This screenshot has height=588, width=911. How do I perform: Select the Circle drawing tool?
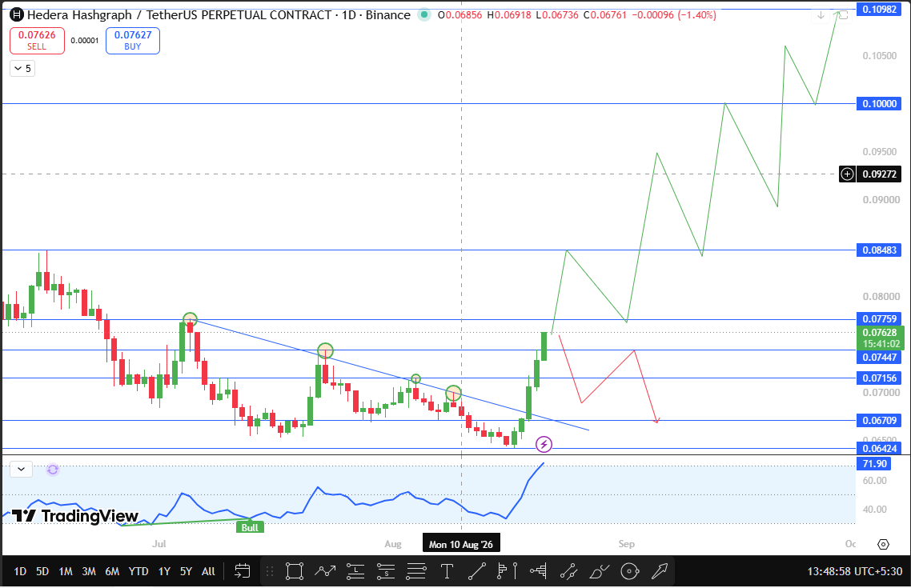[x=629, y=571]
